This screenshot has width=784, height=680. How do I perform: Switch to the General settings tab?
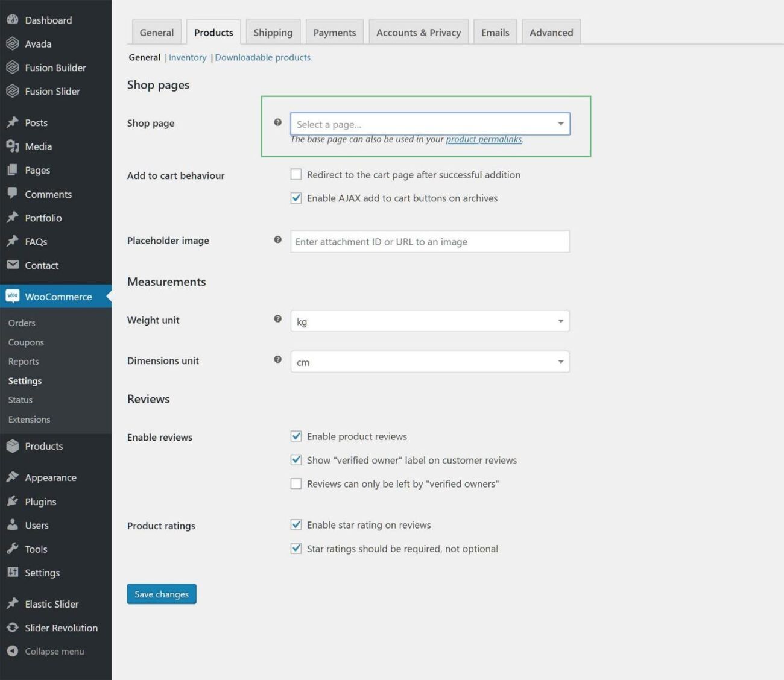pyautogui.click(x=157, y=33)
